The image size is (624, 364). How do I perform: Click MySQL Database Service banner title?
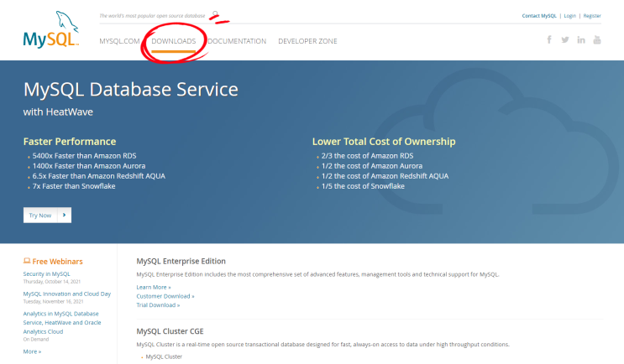pos(131,89)
